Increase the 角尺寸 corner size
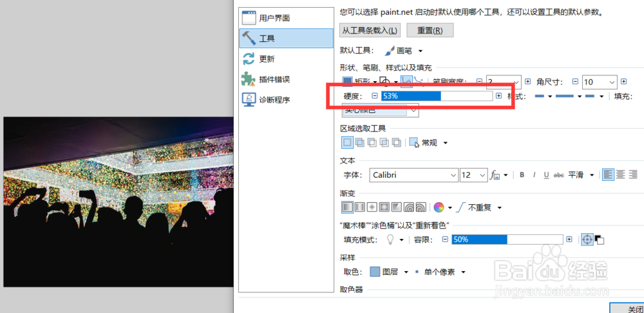The image size is (644, 313). tap(623, 82)
